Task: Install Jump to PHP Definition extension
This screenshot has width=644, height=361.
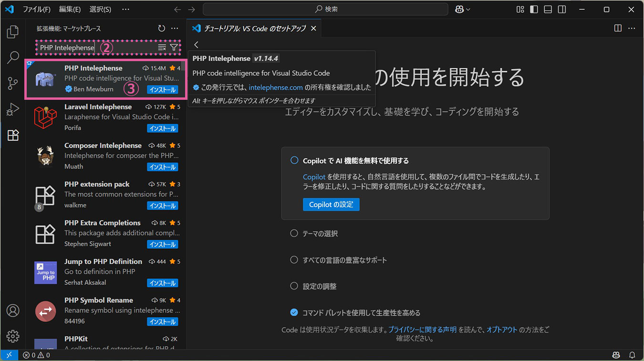Action: [163, 283]
